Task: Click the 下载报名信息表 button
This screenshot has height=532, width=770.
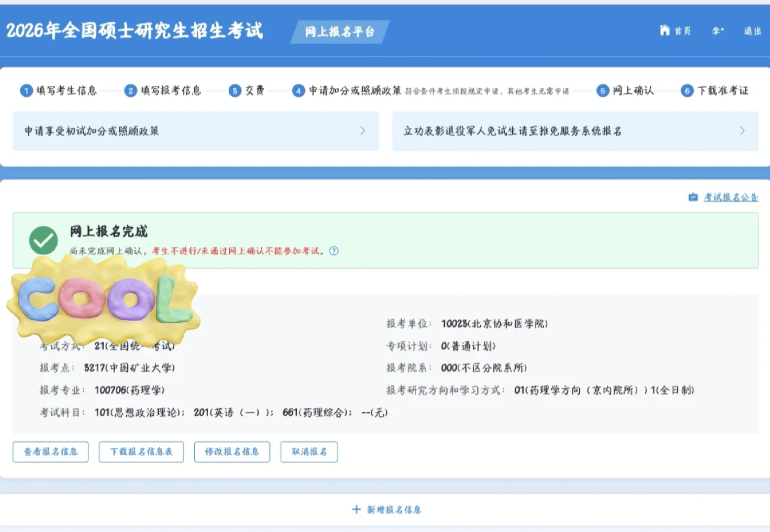Action: coord(141,452)
